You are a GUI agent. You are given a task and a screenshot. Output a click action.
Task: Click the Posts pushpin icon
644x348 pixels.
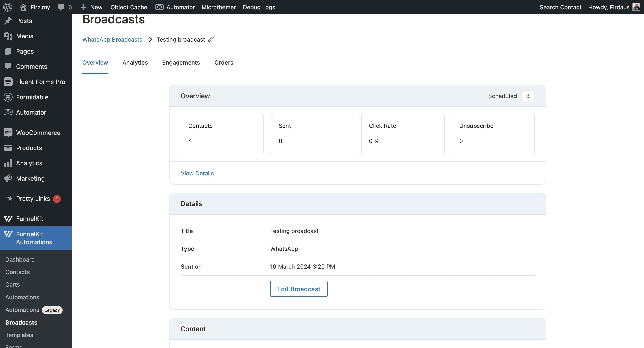coord(8,21)
